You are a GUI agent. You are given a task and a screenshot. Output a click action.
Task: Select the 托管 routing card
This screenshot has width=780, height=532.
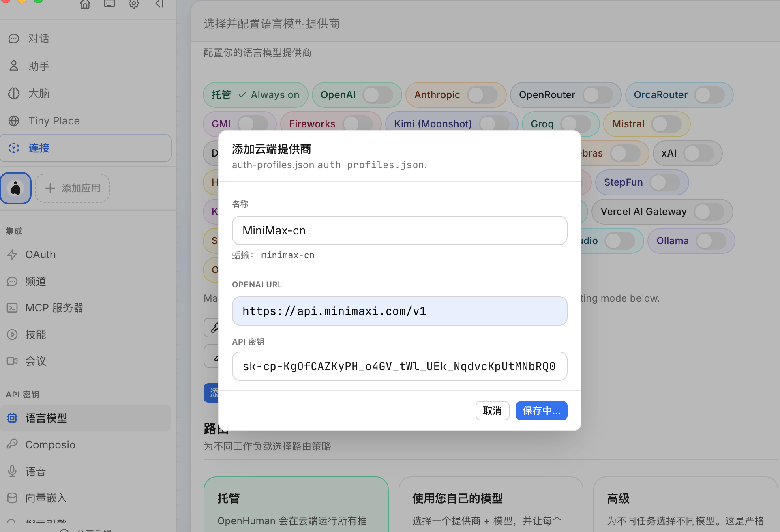[x=296, y=504]
